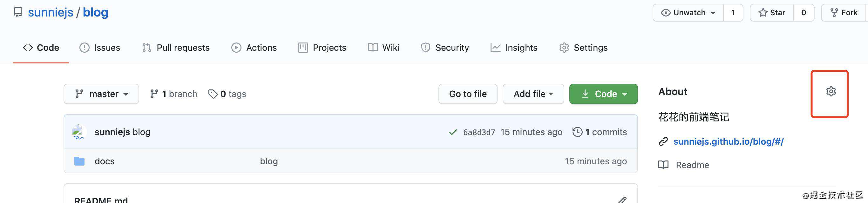Toggle Star on this repository
Viewport: 868px width, 203px height.
click(x=772, y=13)
